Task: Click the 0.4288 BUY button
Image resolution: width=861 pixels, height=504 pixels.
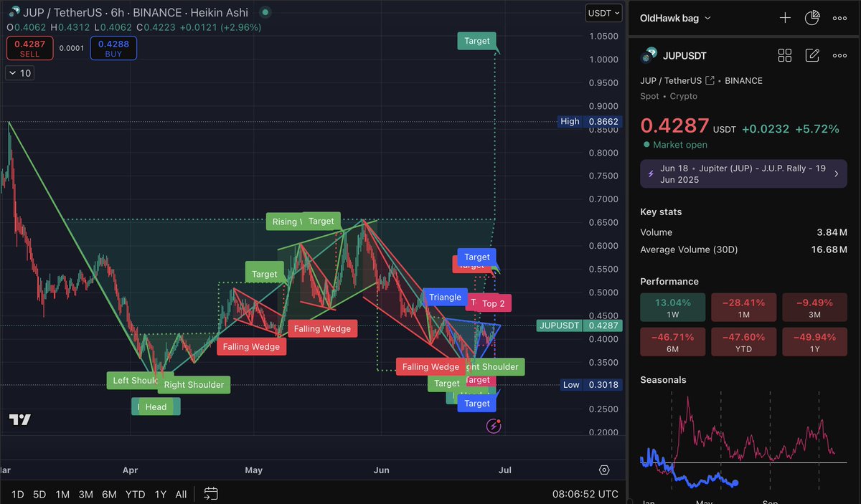Action: point(113,48)
